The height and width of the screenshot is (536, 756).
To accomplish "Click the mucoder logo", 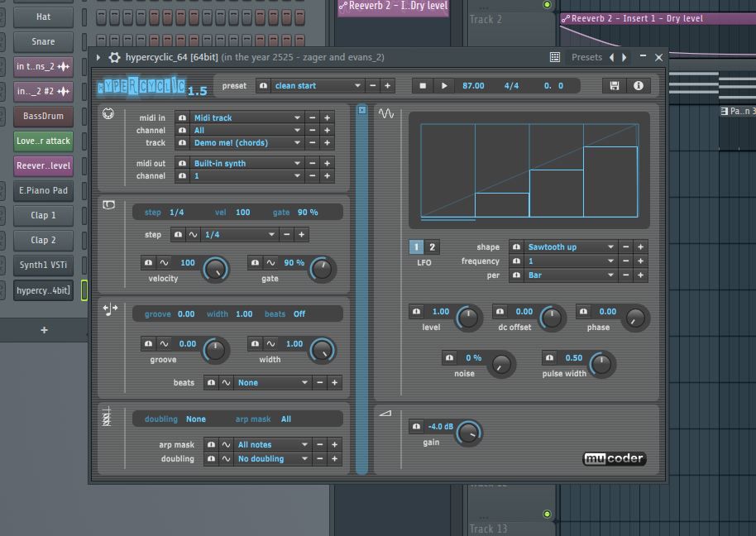I will [x=615, y=458].
